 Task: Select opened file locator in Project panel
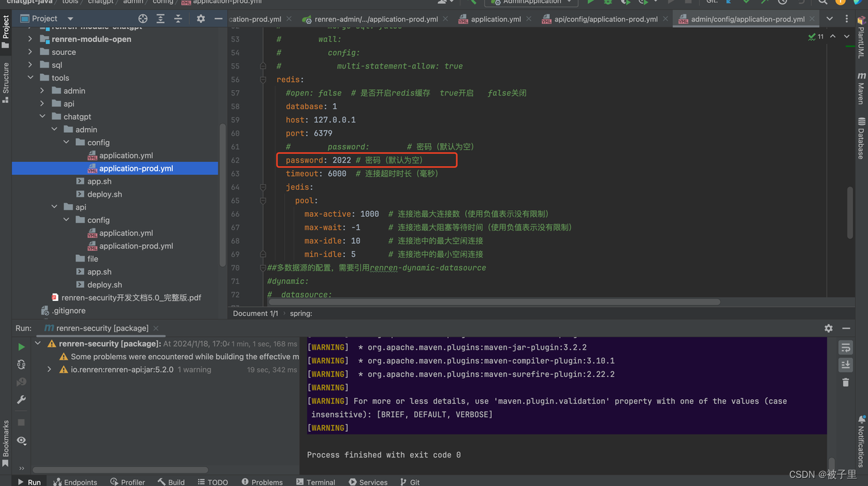(142, 19)
